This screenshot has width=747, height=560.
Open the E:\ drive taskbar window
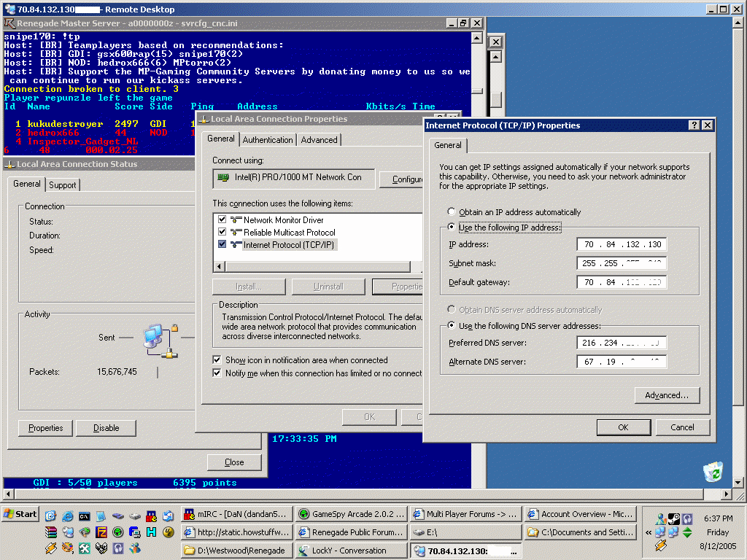point(463,532)
